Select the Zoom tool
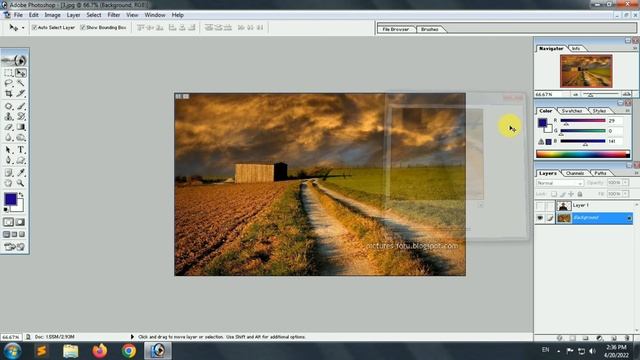This screenshot has width=640, height=360. [x=21, y=183]
